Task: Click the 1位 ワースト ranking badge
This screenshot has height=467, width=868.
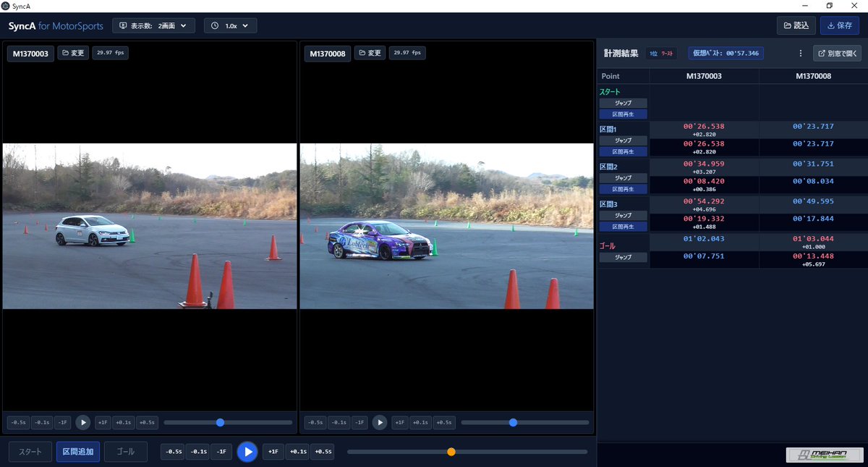Action: (661, 54)
